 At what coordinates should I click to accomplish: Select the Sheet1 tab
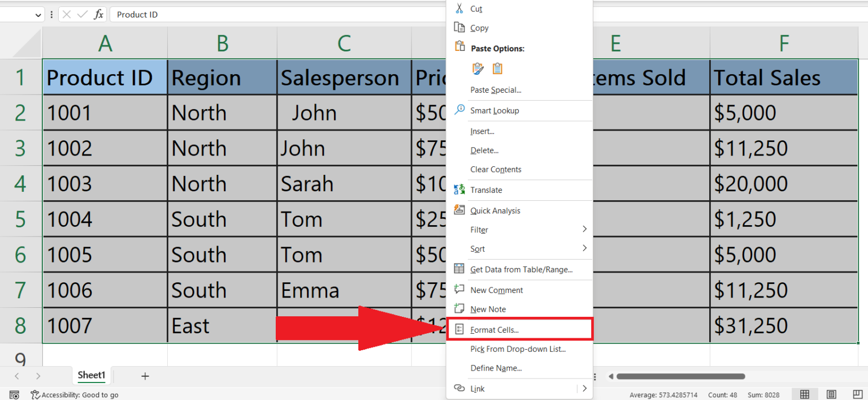pos(92,375)
